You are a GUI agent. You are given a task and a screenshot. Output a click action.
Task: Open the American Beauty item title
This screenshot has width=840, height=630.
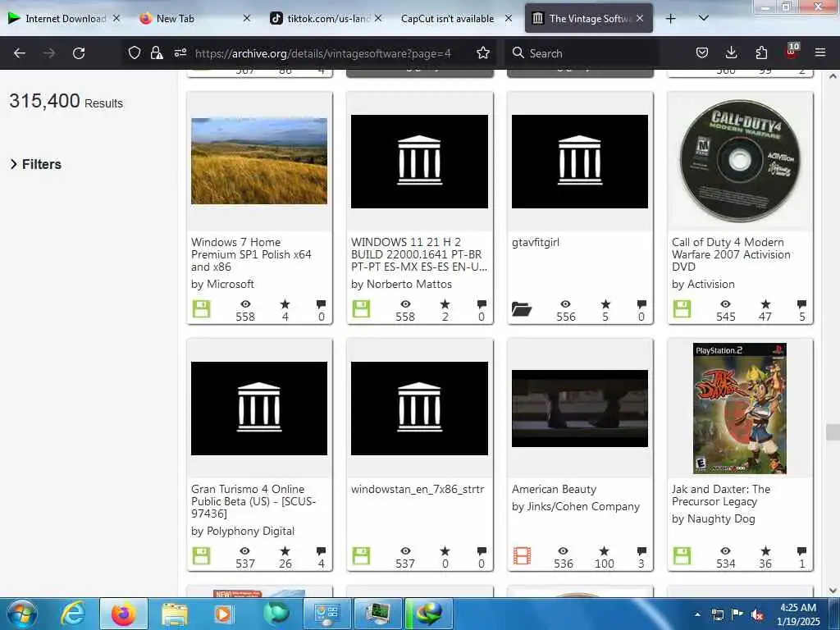tap(554, 489)
